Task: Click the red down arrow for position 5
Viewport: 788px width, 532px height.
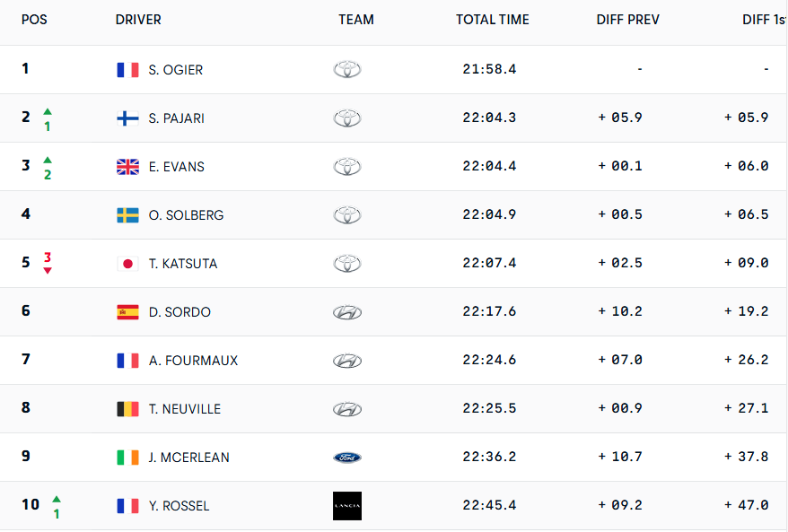Action: [48, 270]
